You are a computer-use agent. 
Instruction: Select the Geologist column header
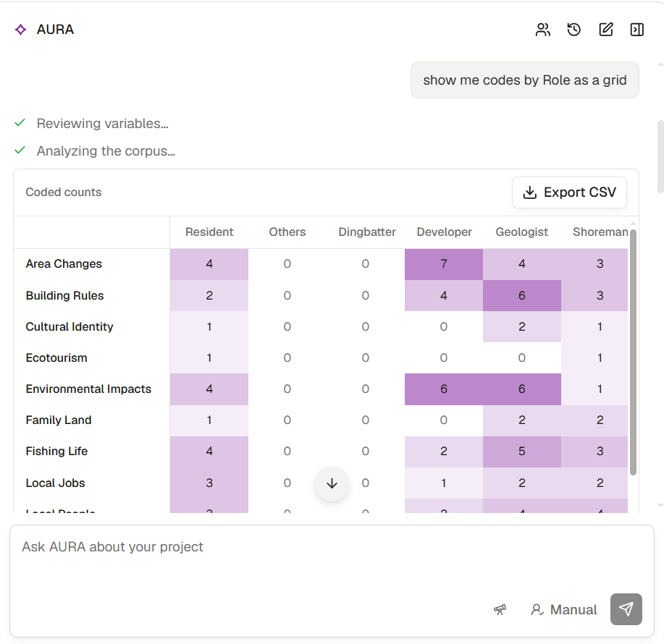[521, 232]
